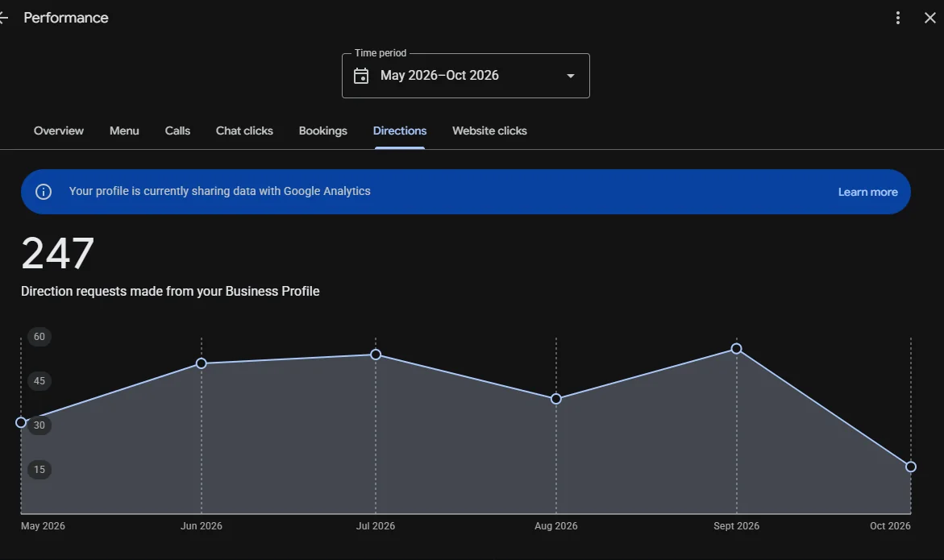The width and height of the screenshot is (944, 560).
Task: Click the 30 y-axis label
Action: (x=40, y=425)
